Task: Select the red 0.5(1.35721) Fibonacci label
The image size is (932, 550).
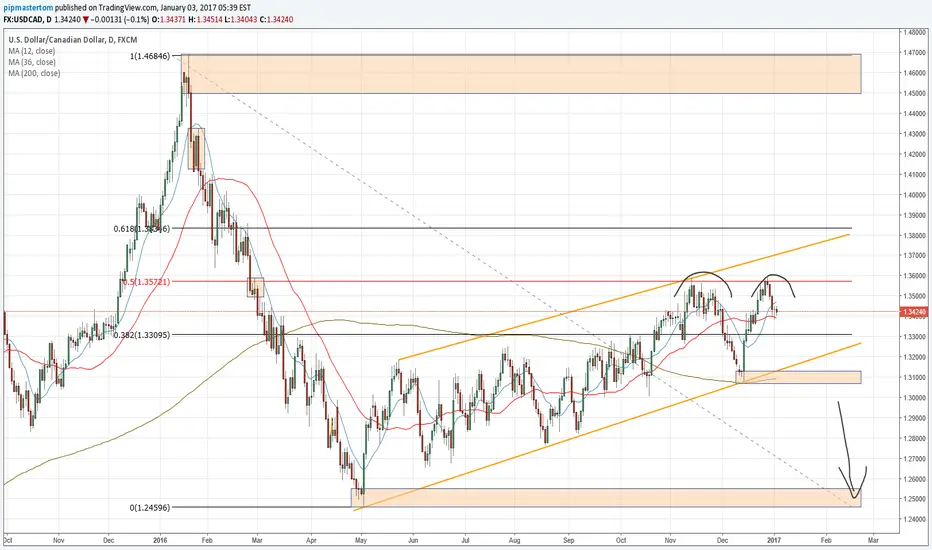Action: point(146,282)
